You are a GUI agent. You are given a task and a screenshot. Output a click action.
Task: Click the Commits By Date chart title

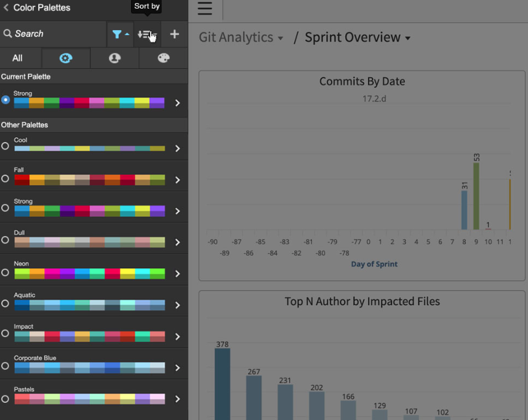[x=362, y=81]
